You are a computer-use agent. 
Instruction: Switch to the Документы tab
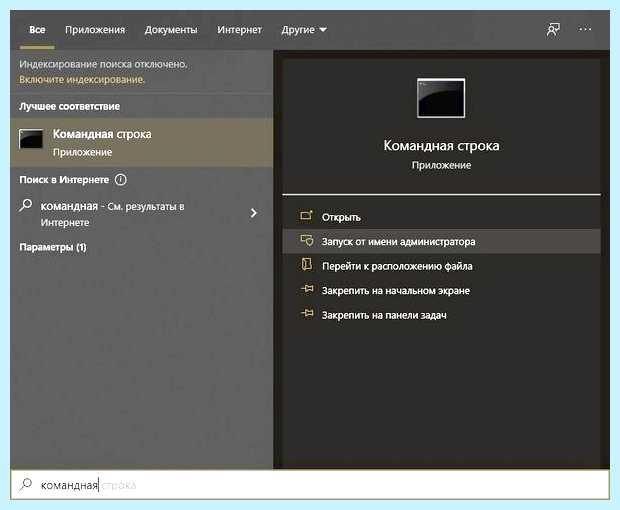pyautogui.click(x=171, y=30)
